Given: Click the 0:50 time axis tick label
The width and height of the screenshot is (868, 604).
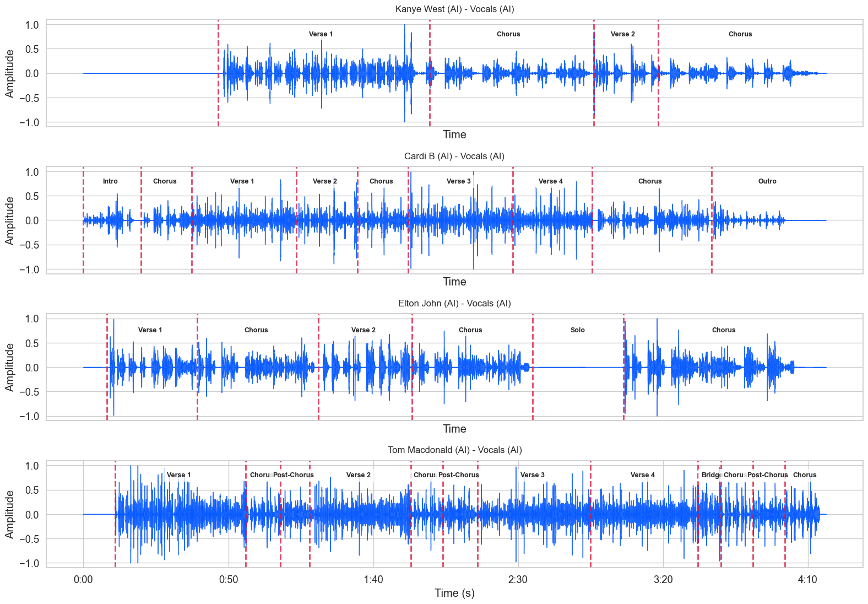Looking at the screenshot, I should (229, 580).
